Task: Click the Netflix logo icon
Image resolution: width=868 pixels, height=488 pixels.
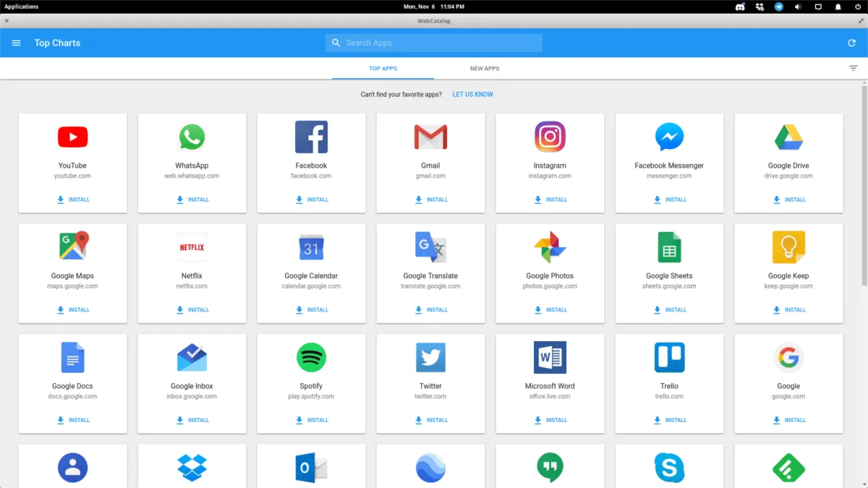Action: coord(192,247)
